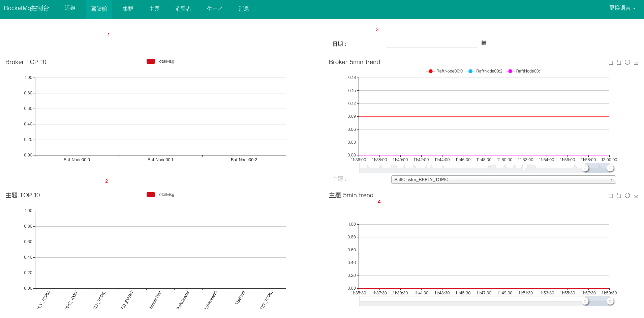
Task: Click left zoom handle of 主题 trend slider
Action: click(585, 301)
